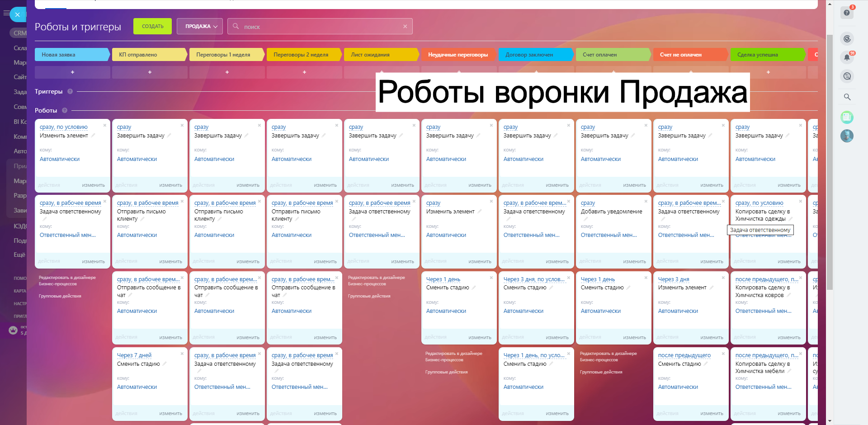Click изменить on the Добавить уведомление card
This screenshot has height=425, width=868.
pyautogui.click(x=634, y=261)
